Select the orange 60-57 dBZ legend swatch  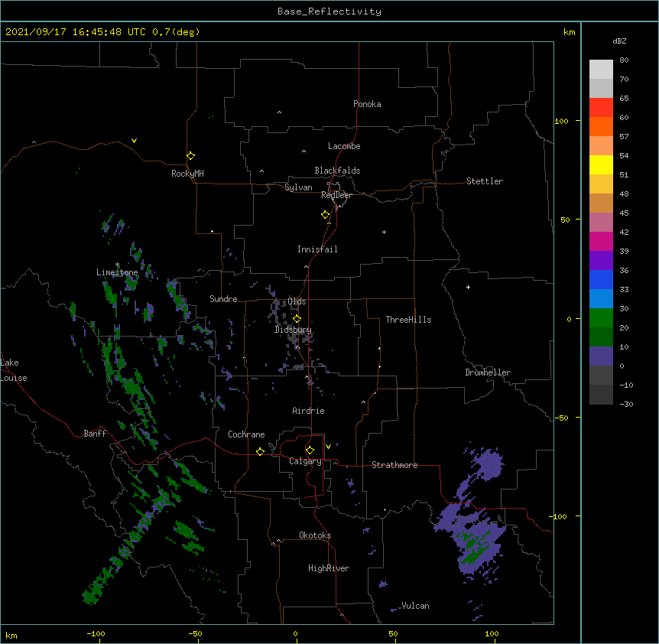pyautogui.click(x=601, y=126)
